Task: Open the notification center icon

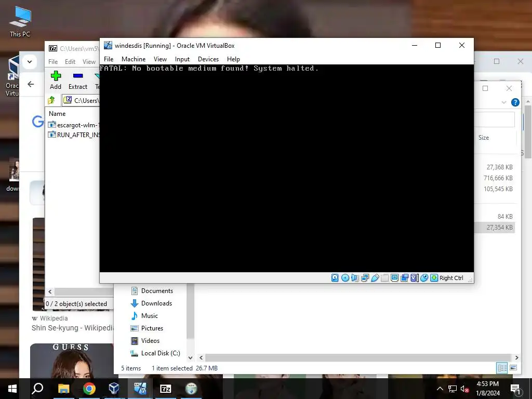Action: [x=515, y=389]
